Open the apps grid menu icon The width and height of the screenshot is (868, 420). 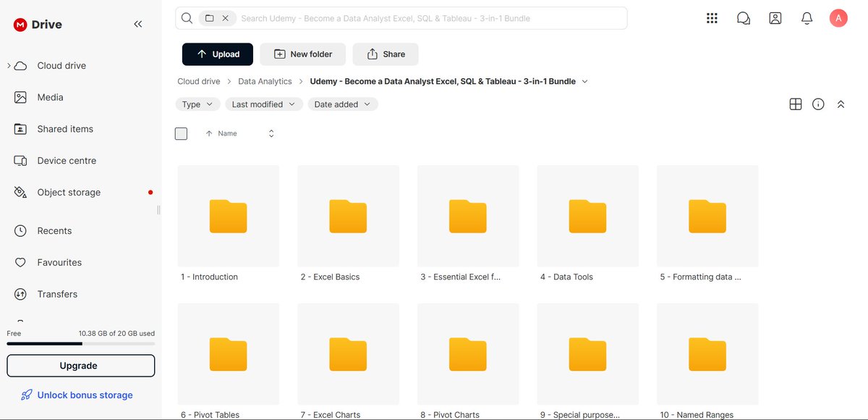click(712, 18)
